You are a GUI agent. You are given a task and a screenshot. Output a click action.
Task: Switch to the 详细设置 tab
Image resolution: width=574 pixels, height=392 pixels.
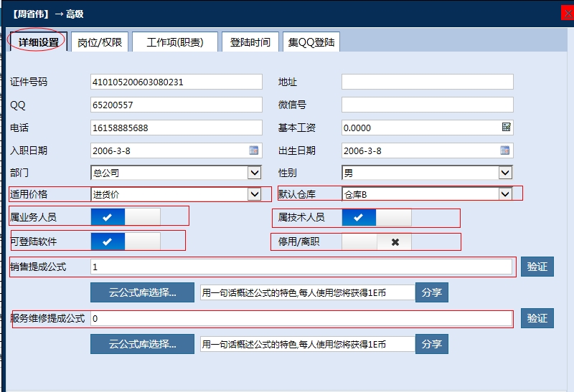39,42
